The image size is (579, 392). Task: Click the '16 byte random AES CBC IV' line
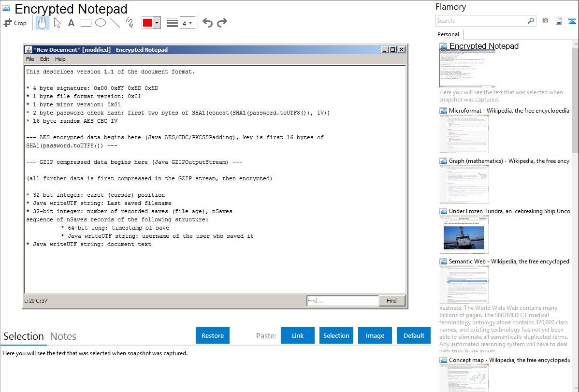pyautogui.click(x=72, y=121)
